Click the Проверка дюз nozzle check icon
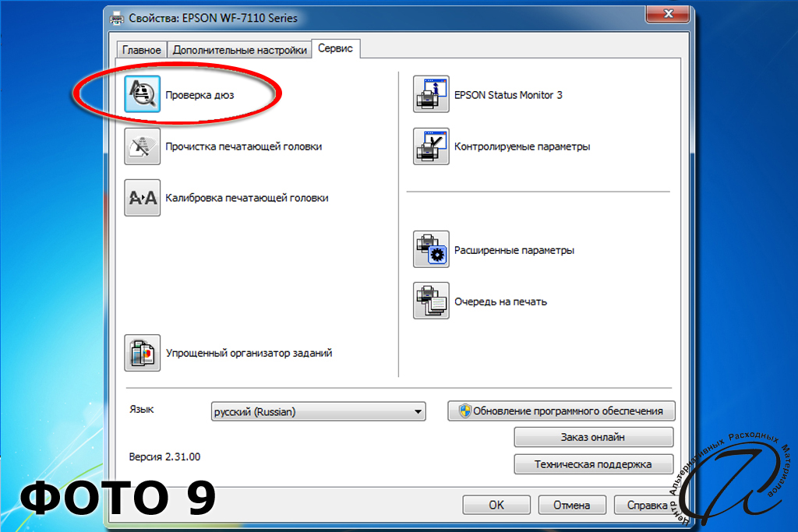This screenshot has height=532, width=798. point(143,94)
